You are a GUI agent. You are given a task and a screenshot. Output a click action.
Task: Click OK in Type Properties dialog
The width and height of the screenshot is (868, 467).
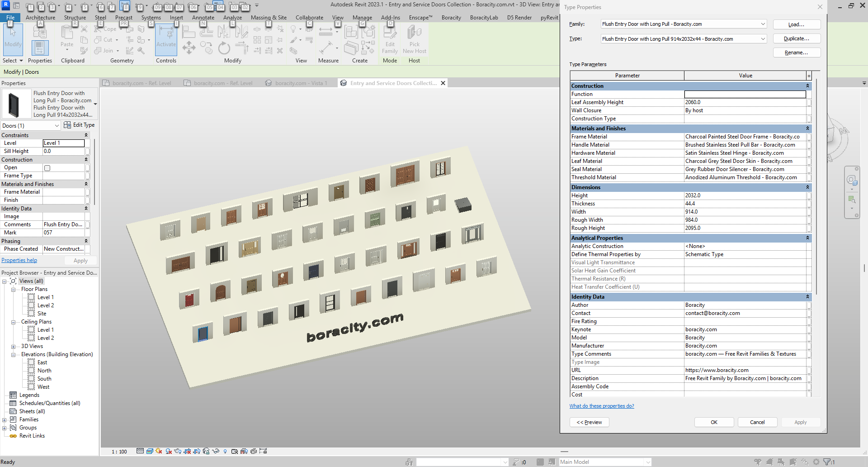pyautogui.click(x=714, y=422)
